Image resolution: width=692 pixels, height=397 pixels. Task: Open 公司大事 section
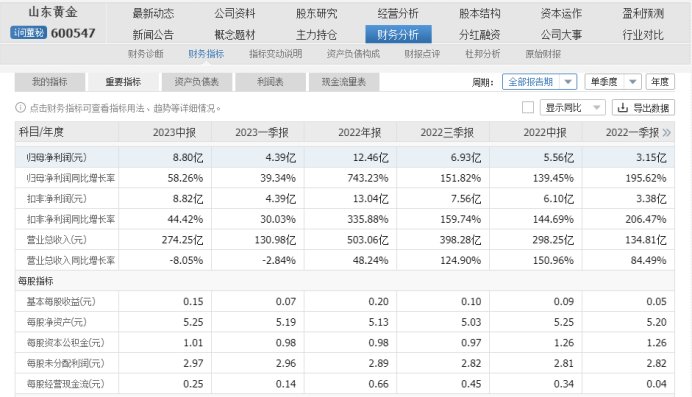point(561,34)
